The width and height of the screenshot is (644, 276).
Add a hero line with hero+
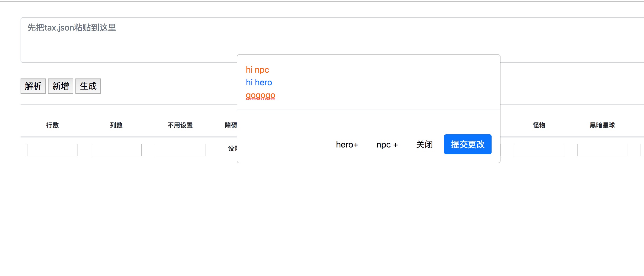point(347,144)
